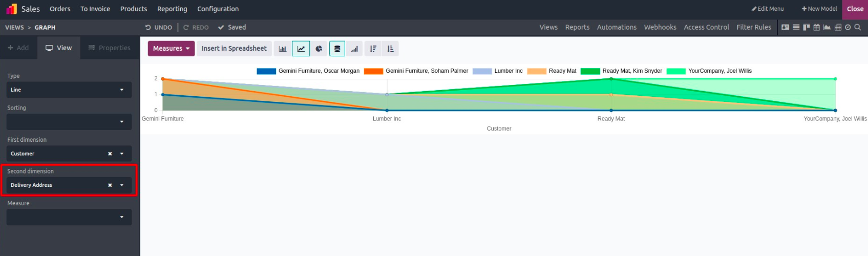868x256 pixels.
Task: Click the blue Oscar Morgan legend swatch
Action: click(x=266, y=71)
